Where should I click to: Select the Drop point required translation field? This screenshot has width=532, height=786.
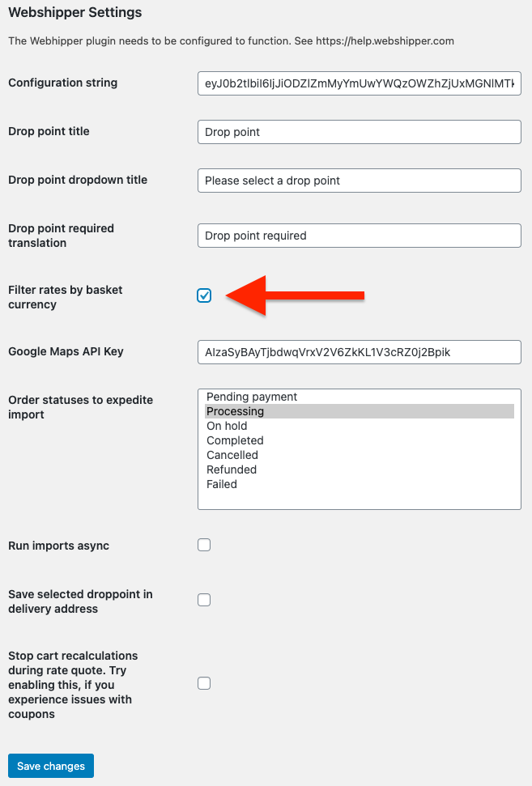click(x=360, y=236)
